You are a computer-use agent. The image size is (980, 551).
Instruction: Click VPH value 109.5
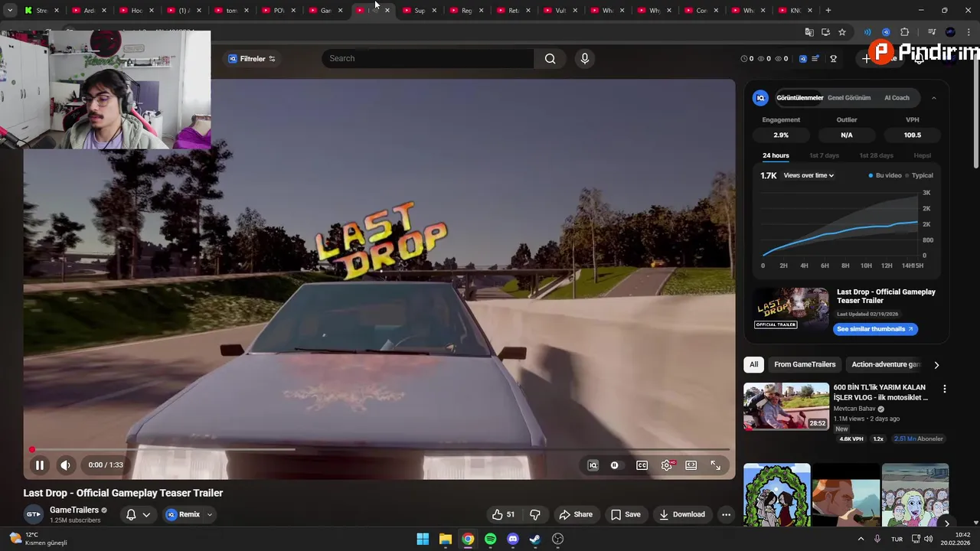912,135
